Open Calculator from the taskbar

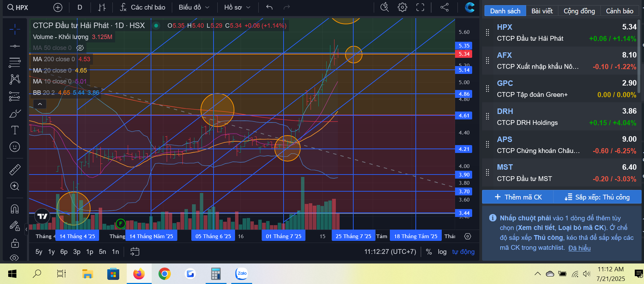[x=216, y=274]
